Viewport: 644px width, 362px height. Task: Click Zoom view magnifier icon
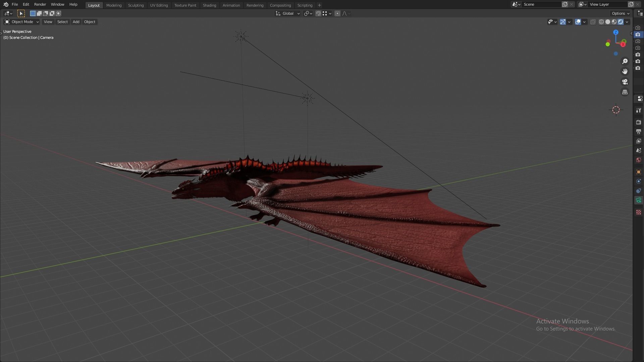[625, 61]
